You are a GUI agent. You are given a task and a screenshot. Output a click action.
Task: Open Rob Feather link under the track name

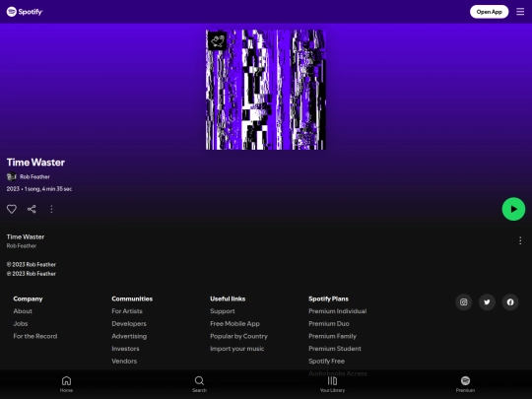coord(22,245)
